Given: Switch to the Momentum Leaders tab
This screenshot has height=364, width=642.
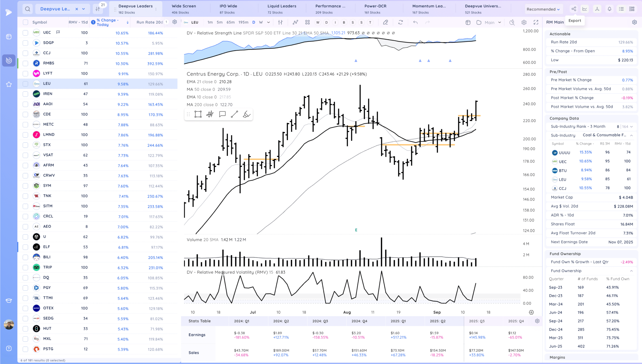Looking at the screenshot, I should point(429,9).
